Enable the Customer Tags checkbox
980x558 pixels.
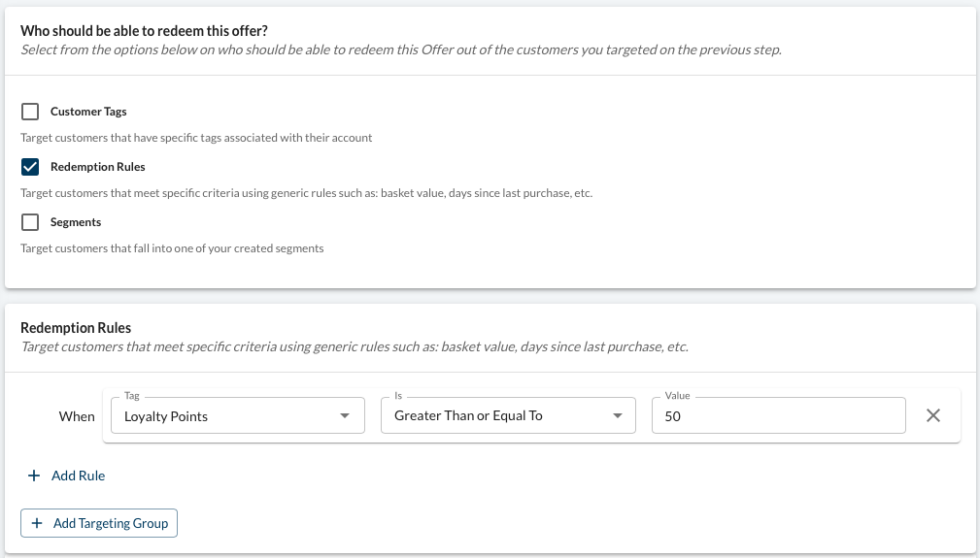pos(30,112)
